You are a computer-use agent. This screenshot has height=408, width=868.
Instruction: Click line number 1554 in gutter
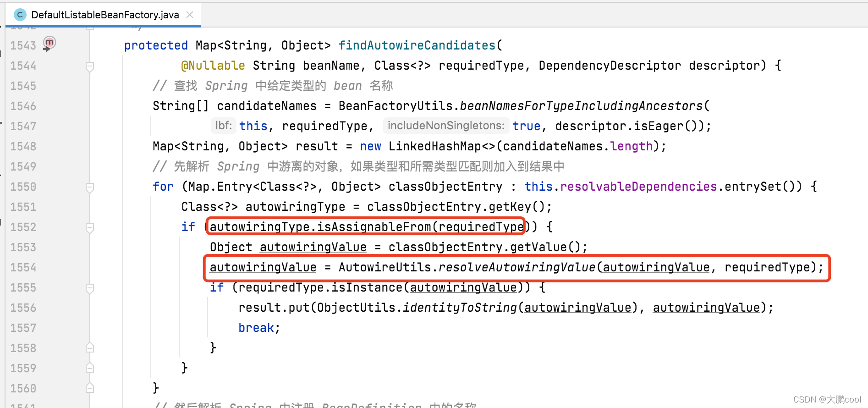point(23,267)
